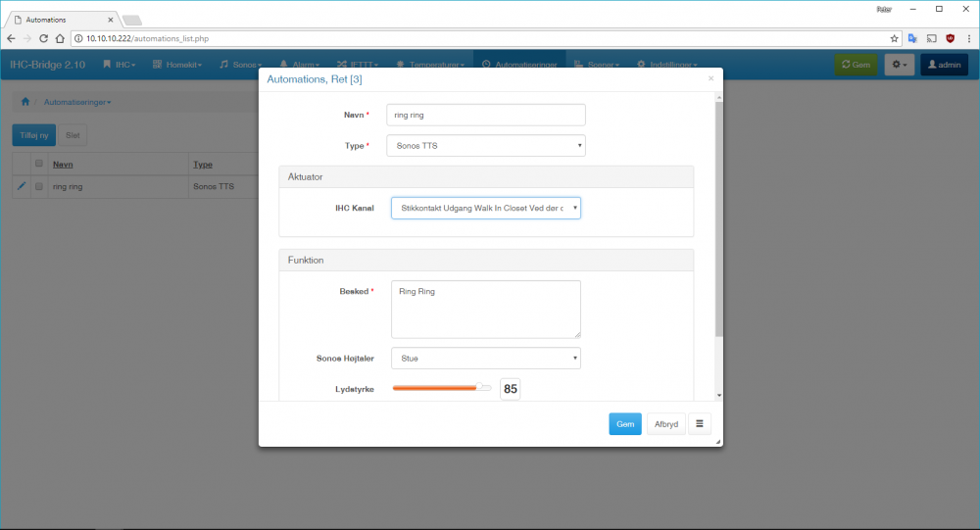Click the Google Translate extension icon
The image size is (980, 530).
912,38
